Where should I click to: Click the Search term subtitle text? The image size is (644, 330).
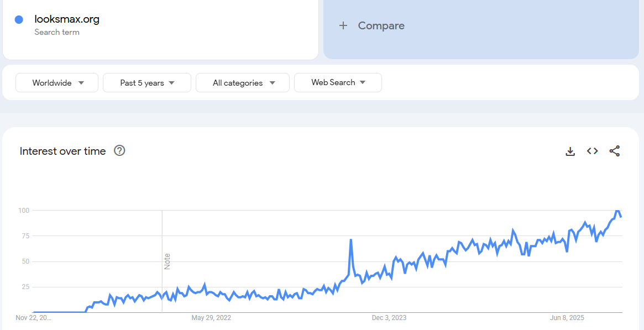pos(57,32)
